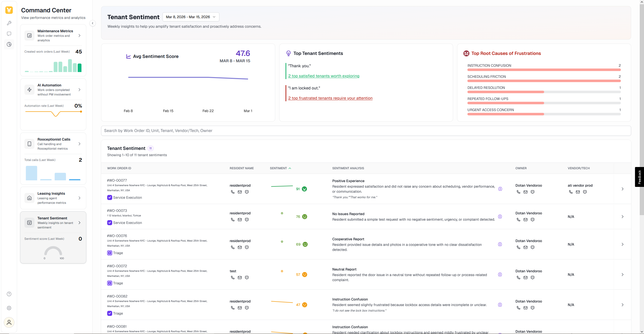This screenshot has width=644, height=334.
Task: Call resident of work order WO-00077
Action: (233, 192)
